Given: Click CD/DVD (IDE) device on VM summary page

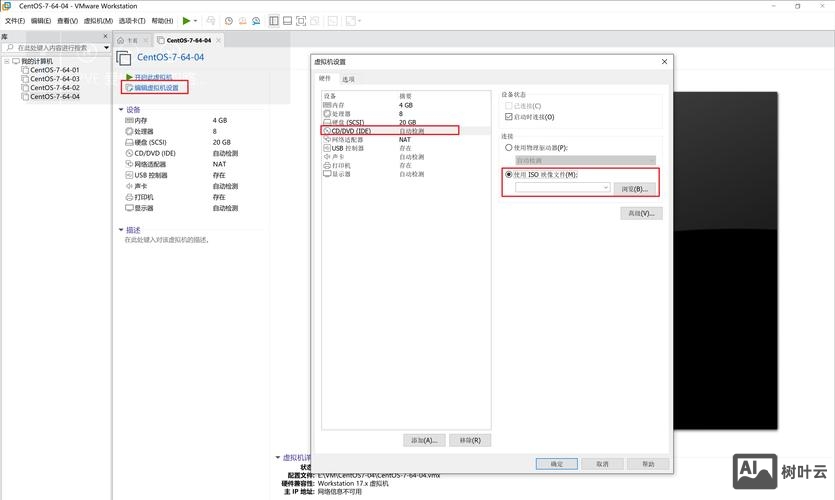Looking at the screenshot, I should [154, 153].
